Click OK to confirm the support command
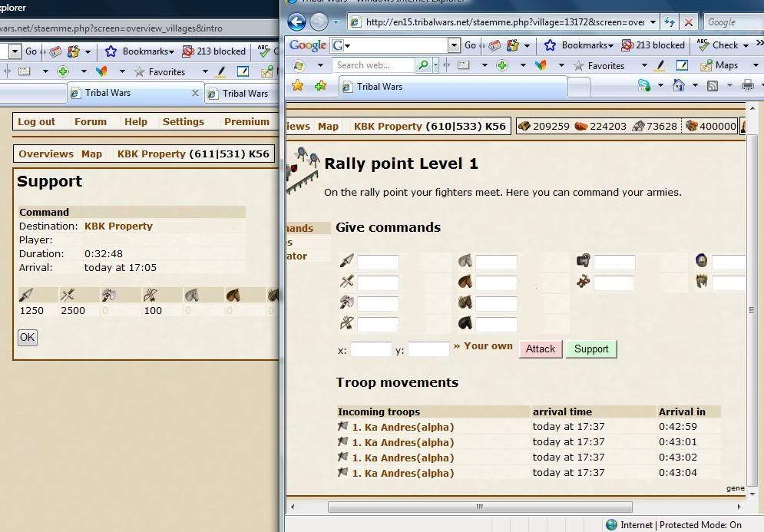Screen dimensions: 764x532 [x=28, y=337]
